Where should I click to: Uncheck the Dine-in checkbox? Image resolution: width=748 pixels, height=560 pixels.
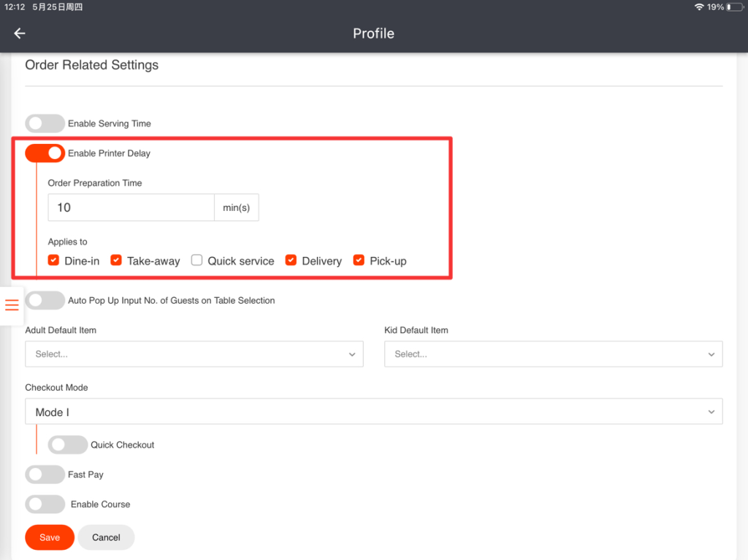(x=53, y=261)
